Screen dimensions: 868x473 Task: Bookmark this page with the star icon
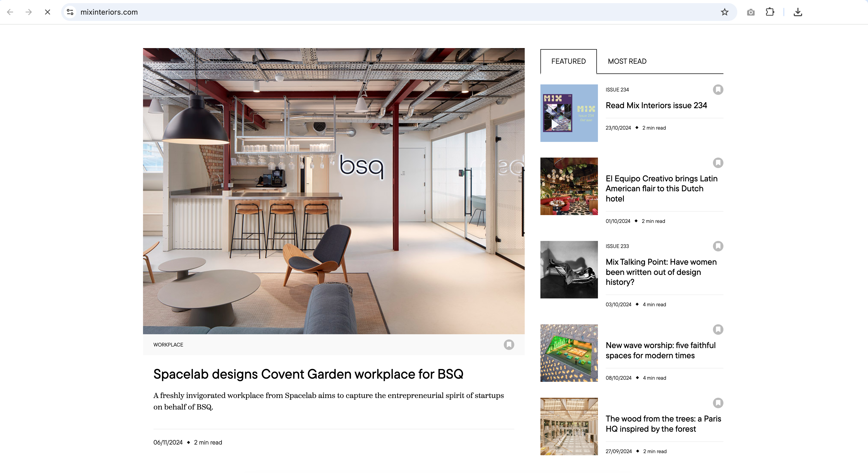tap(724, 12)
